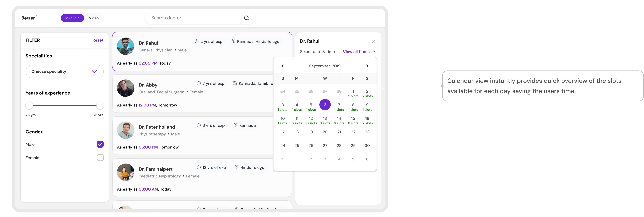Select the Dr. Abby doctor card name
Screen dimensions: 644x217
[x=148, y=85]
